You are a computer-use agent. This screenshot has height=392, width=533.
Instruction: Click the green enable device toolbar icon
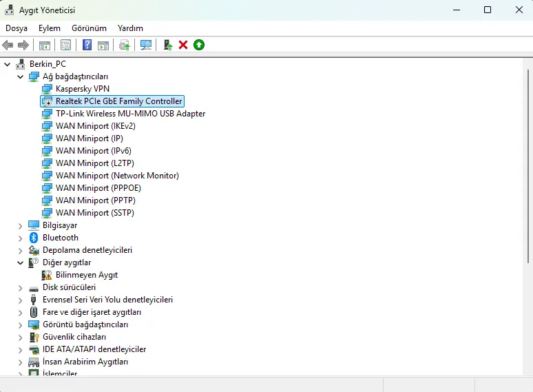point(199,45)
